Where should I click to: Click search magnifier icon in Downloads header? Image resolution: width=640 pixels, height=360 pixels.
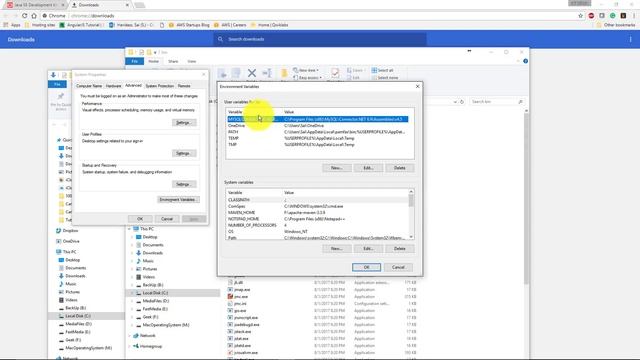[220, 39]
